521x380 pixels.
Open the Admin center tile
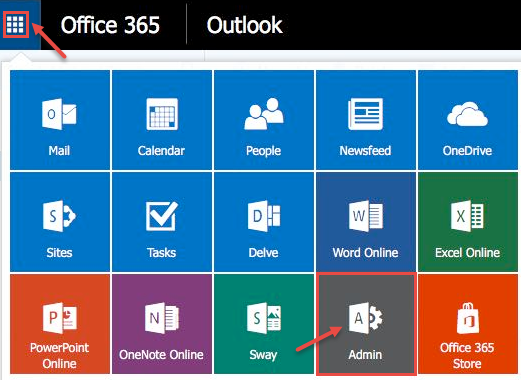[366, 324]
